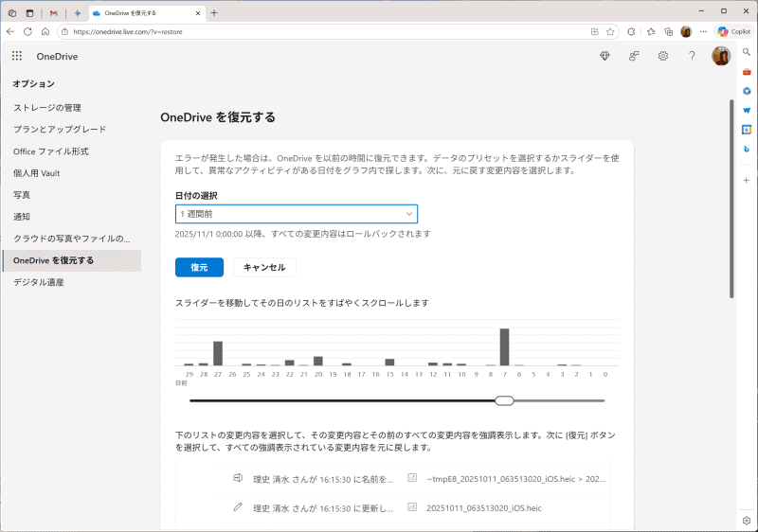Switch to the pinned sparkle tab
This screenshot has height=532, width=758.
78,13
